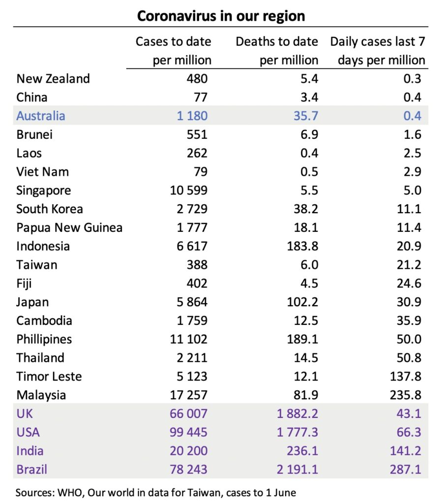Click the Papua New Guinea row label
Viewport: 447px width, 504px height.
click(x=69, y=228)
